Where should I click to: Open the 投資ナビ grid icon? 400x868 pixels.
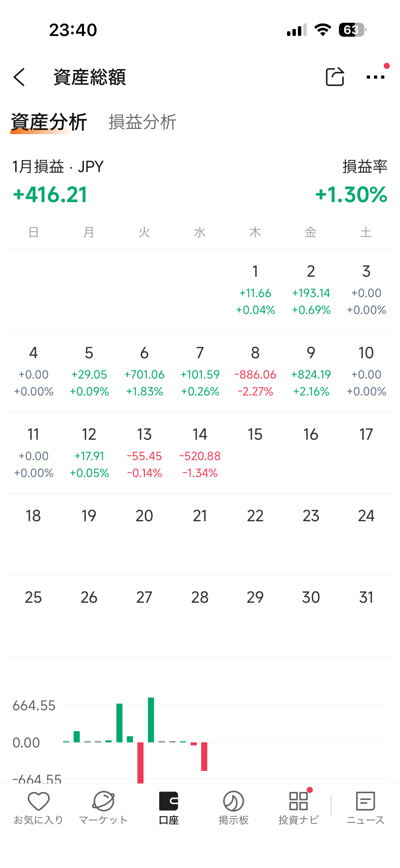coord(298,801)
